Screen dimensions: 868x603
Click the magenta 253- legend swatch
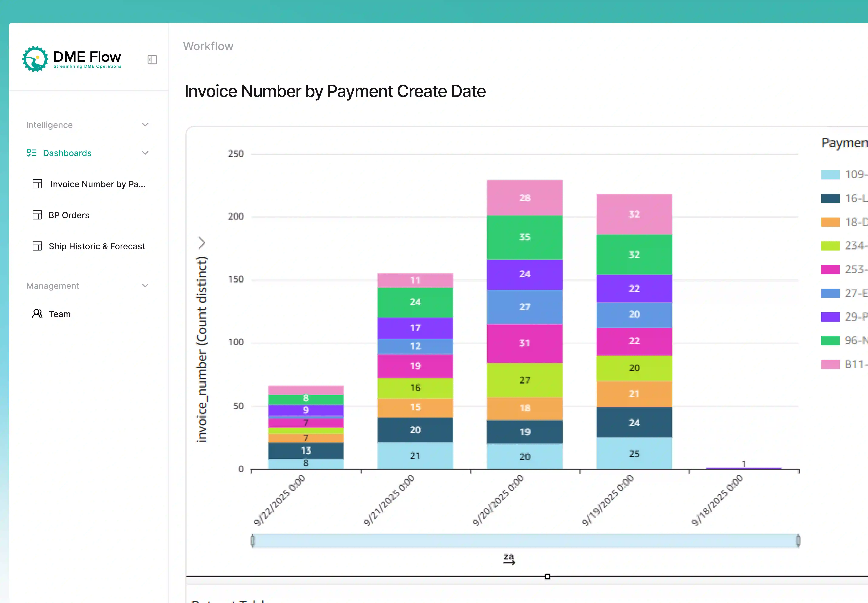(x=830, y=269)
